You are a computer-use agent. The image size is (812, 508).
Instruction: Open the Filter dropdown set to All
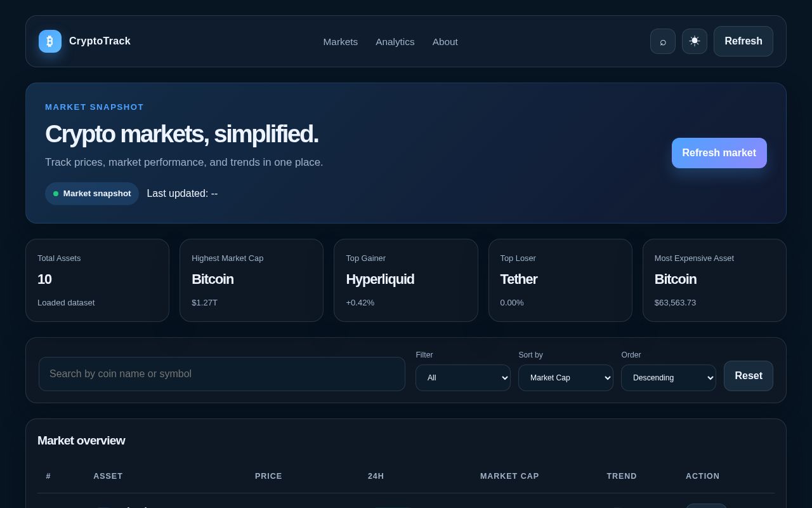pos(463,378)
